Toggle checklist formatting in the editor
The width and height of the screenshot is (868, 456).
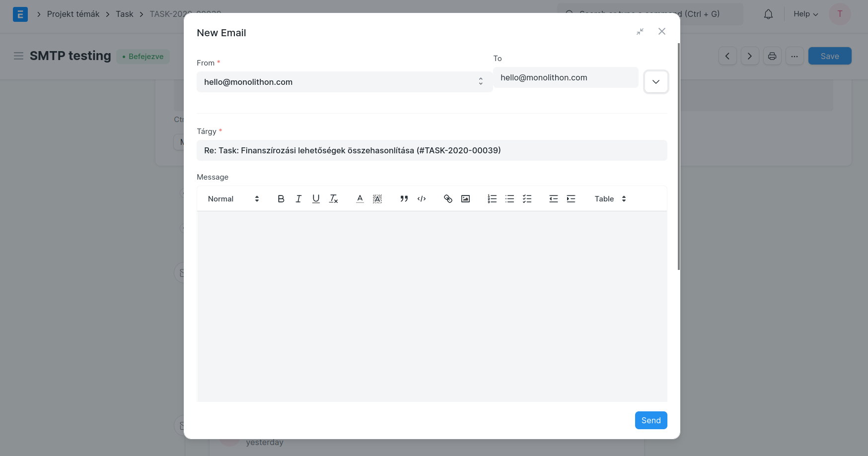[x=527, y=199]
